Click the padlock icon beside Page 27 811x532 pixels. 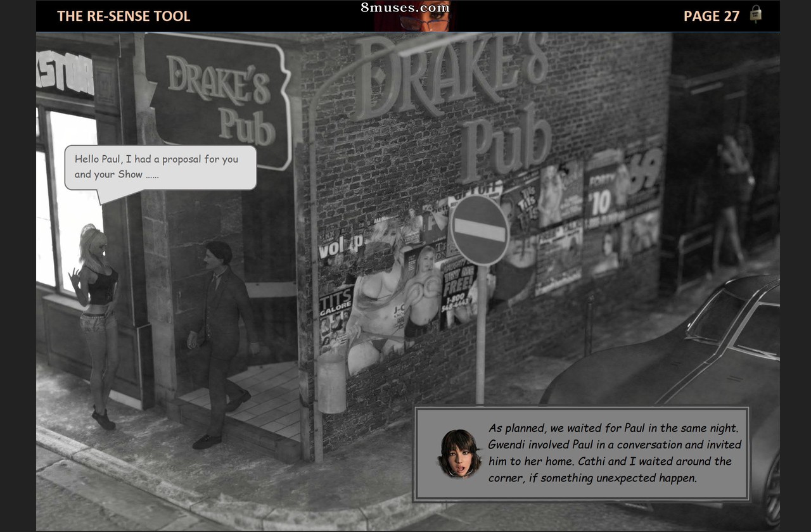pyautogui.click(x=755, y=14)
